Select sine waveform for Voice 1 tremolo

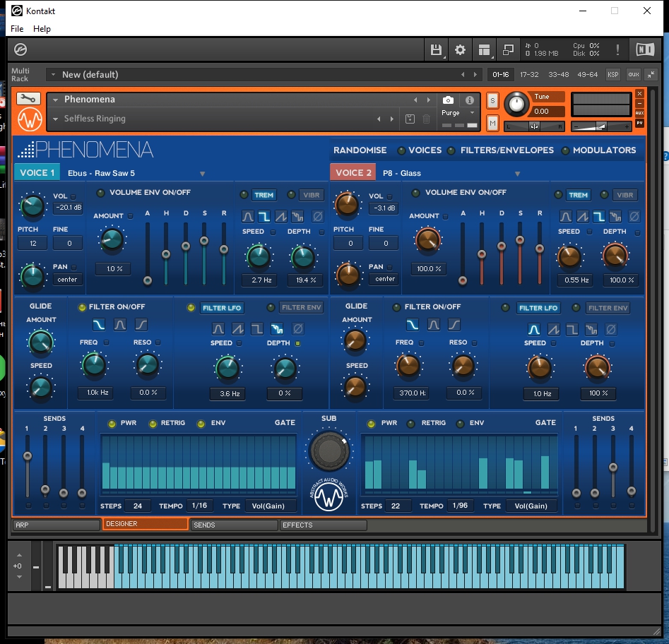click(248, 217)
